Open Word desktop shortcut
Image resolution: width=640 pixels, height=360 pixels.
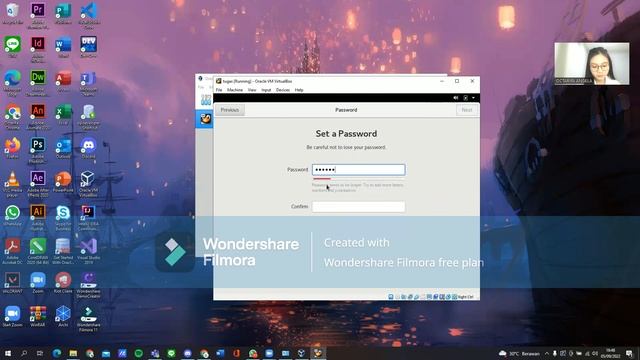click(63, 47)
